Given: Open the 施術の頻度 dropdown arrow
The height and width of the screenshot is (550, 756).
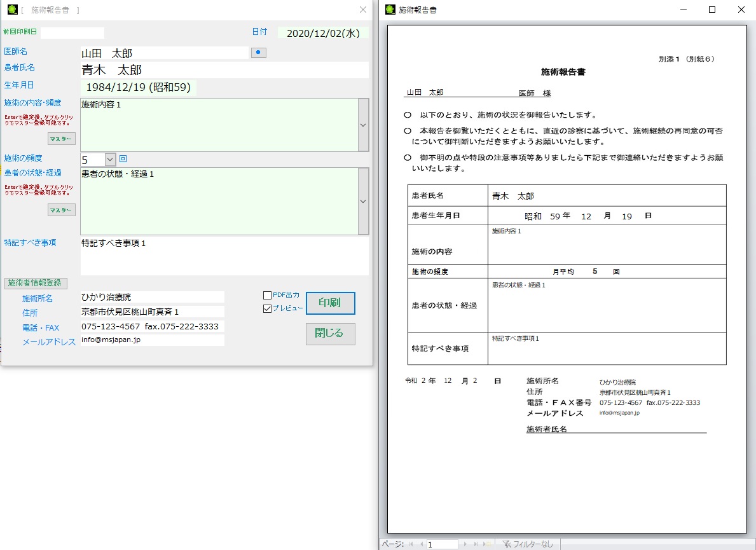Looking at the screenshot, I should [110, 159].
